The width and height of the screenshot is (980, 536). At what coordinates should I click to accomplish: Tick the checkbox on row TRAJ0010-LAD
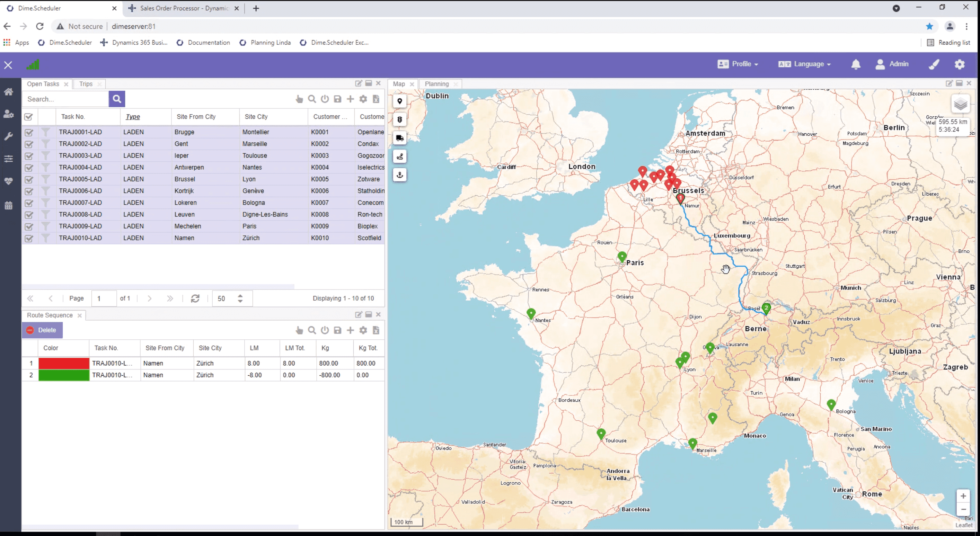[x=29, y=239]
